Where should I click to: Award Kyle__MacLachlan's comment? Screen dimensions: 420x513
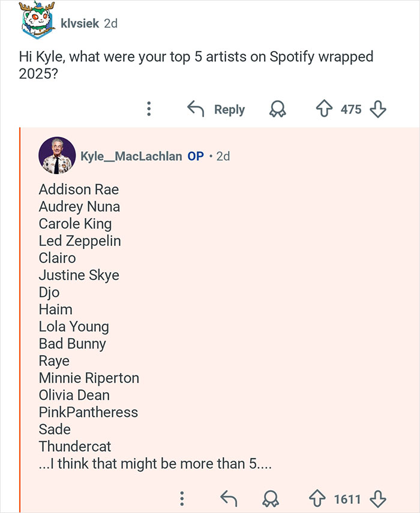coord(271,499)
